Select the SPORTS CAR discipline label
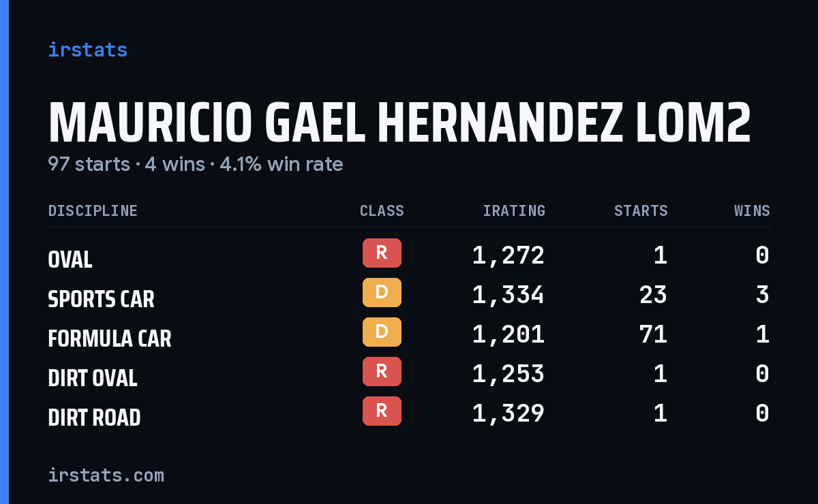The image size is (818, 504). 101,299
